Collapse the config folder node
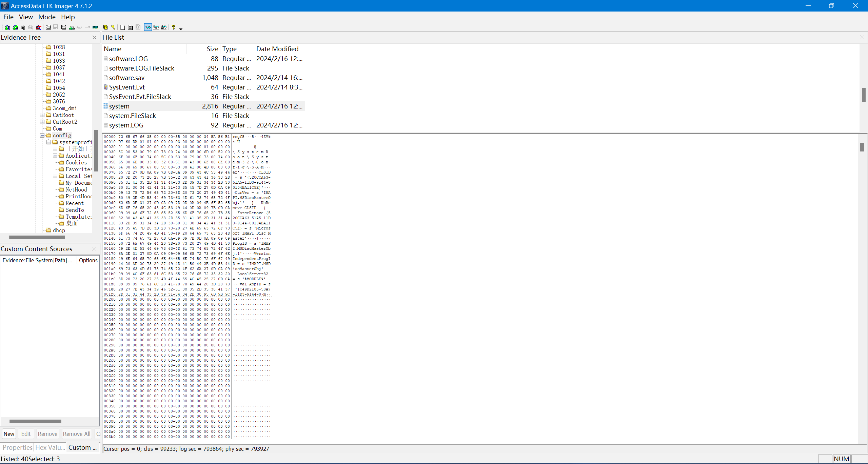The image size is (868, 464). click(x=42, y=136)
